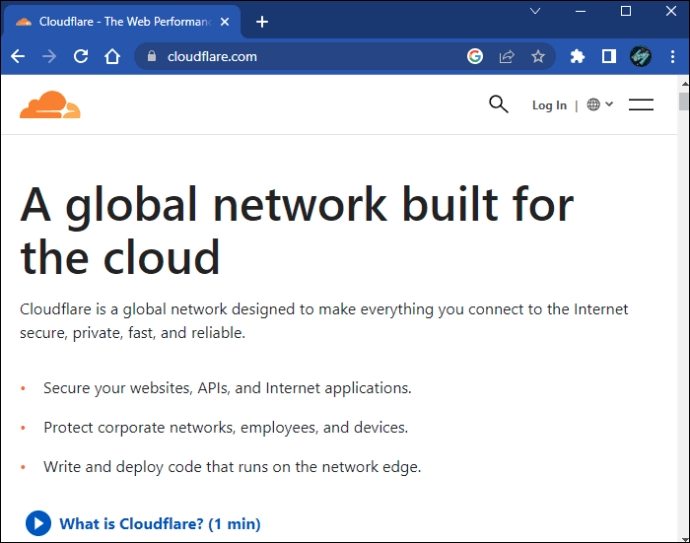
Task: Click the Google icon in the address bar
Action: 475,56
